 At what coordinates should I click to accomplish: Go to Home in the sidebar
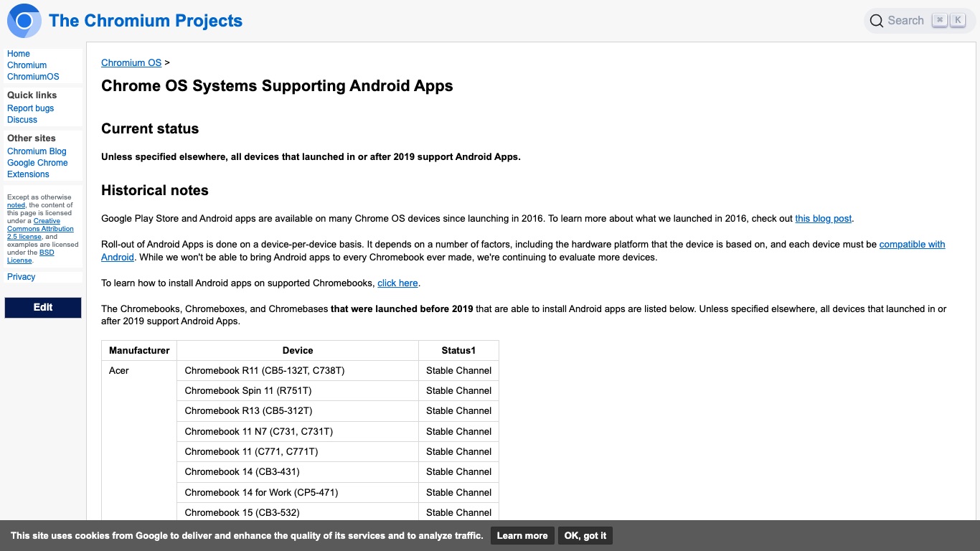click(x=19, y=54)
